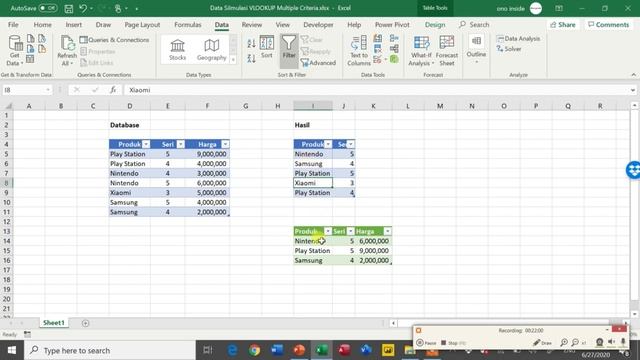Click the Forecast Sheet icon

coord(447,51)
